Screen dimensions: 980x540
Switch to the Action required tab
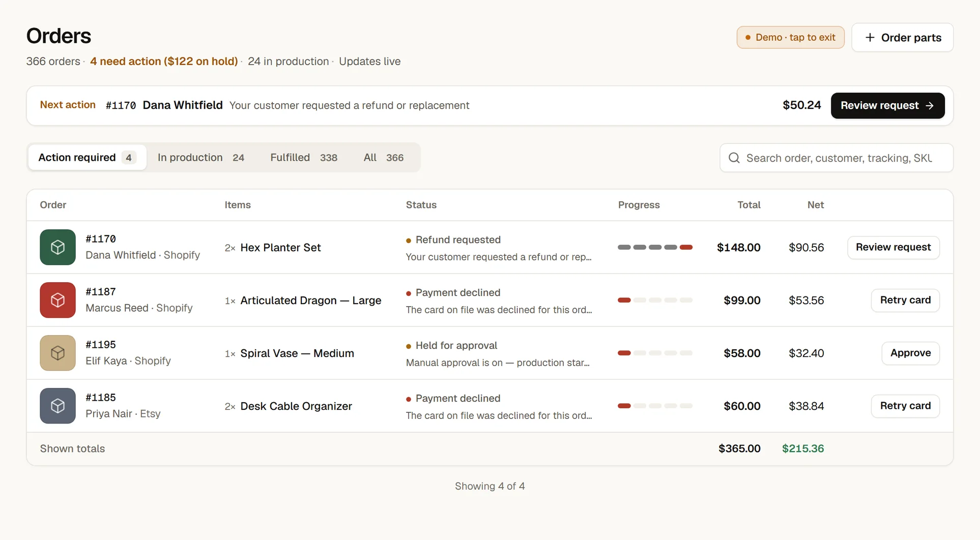point(87,158)
